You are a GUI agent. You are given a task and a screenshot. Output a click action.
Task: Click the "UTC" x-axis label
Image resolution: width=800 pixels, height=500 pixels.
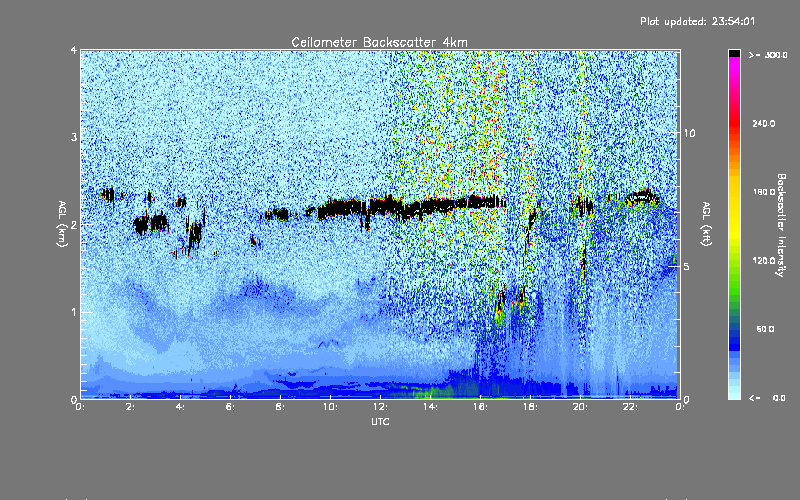[x=380, y=421]
